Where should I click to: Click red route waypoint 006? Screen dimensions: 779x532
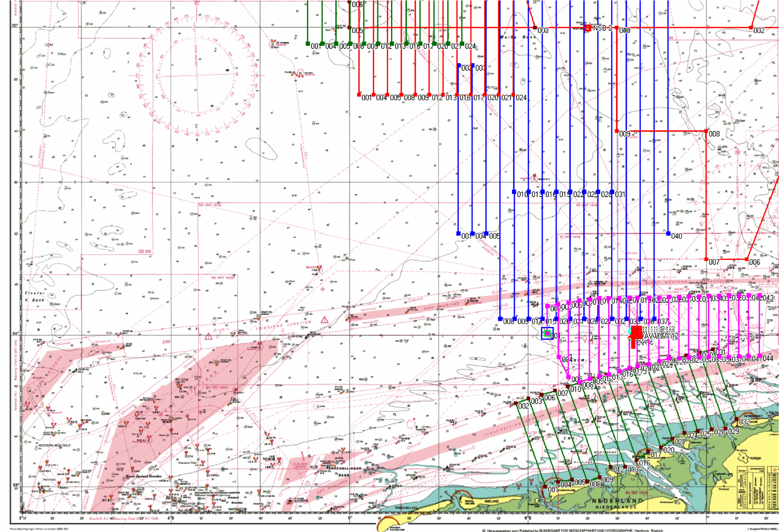(x=746, y=259)
